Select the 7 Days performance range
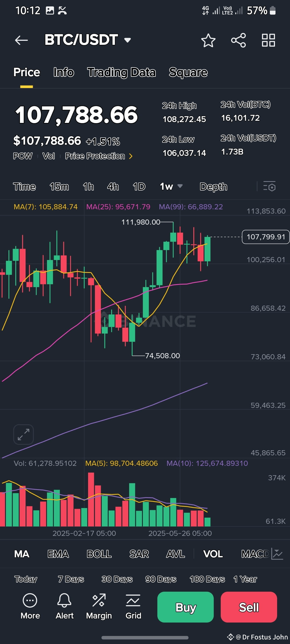 (x=71, y=579)
